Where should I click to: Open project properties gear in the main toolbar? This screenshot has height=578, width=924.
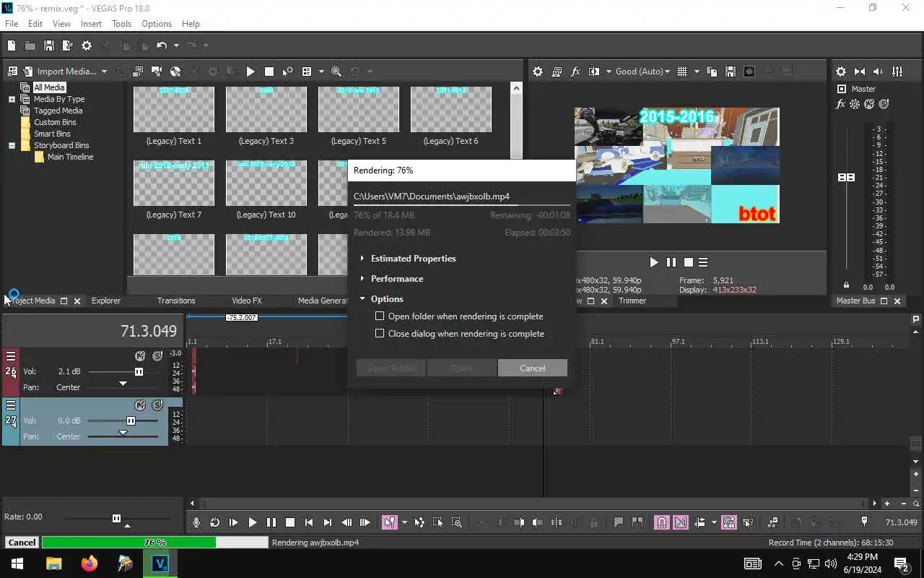tap(87, 46)
